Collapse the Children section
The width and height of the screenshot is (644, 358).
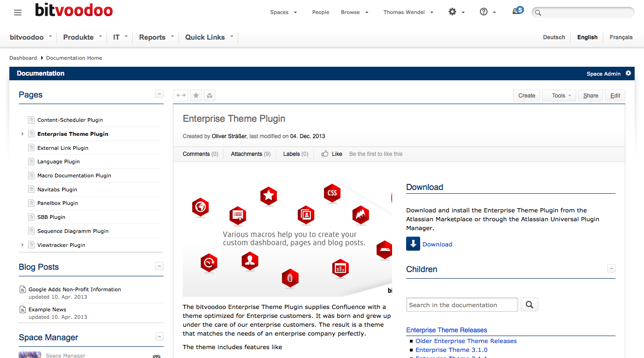(x=611, y=268)
